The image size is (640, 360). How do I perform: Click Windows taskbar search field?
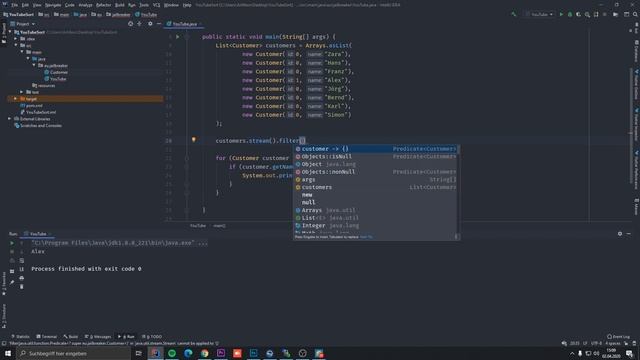[x=73, y=353]
